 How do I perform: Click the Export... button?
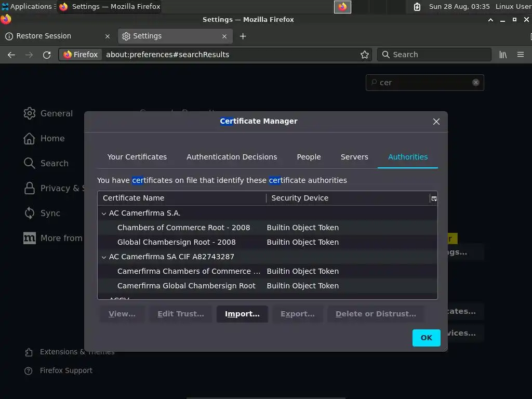(298, 314)
